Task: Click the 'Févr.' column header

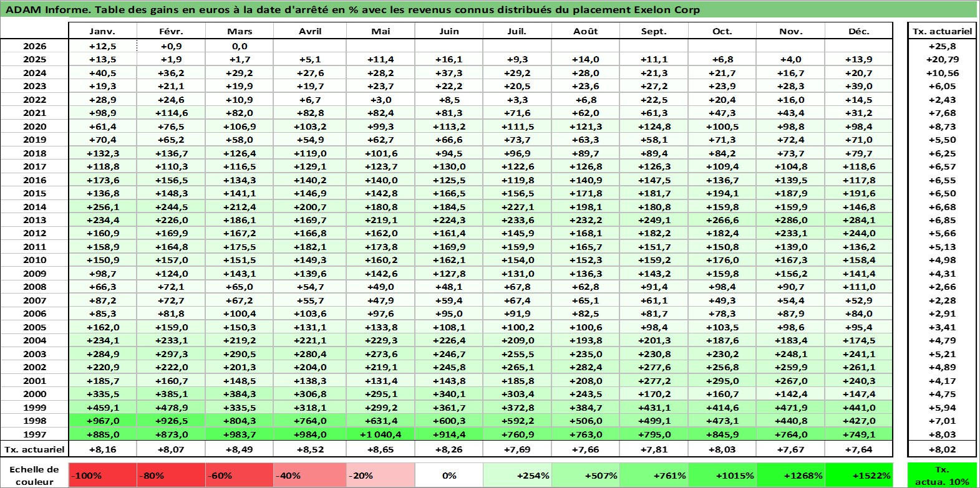Action: (x=171, y=31)
